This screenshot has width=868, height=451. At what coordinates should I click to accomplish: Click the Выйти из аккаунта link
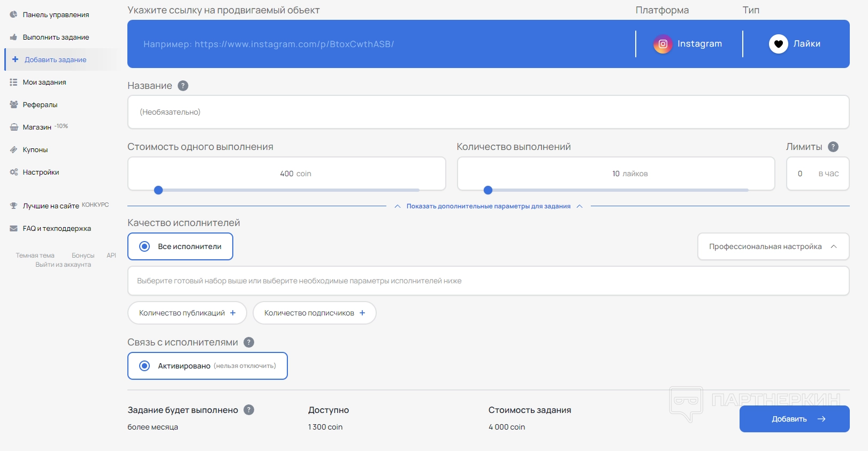click(x=63, y=265)
